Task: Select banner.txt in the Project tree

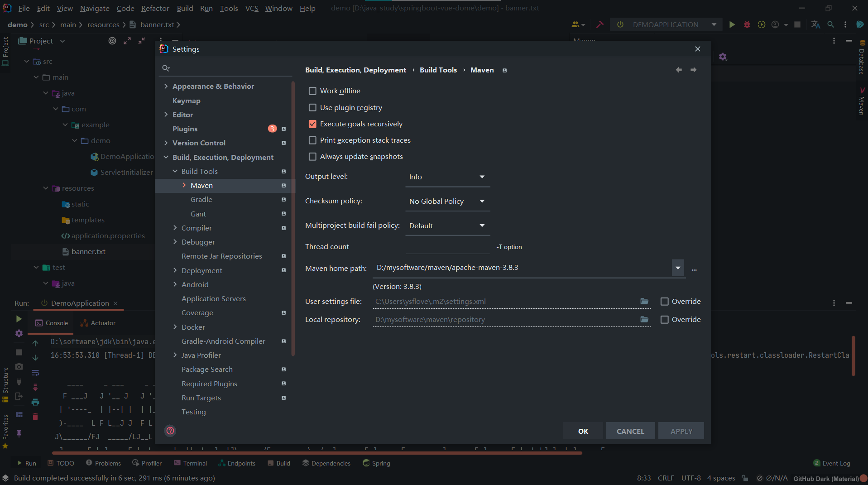Action: click(88, 251)
